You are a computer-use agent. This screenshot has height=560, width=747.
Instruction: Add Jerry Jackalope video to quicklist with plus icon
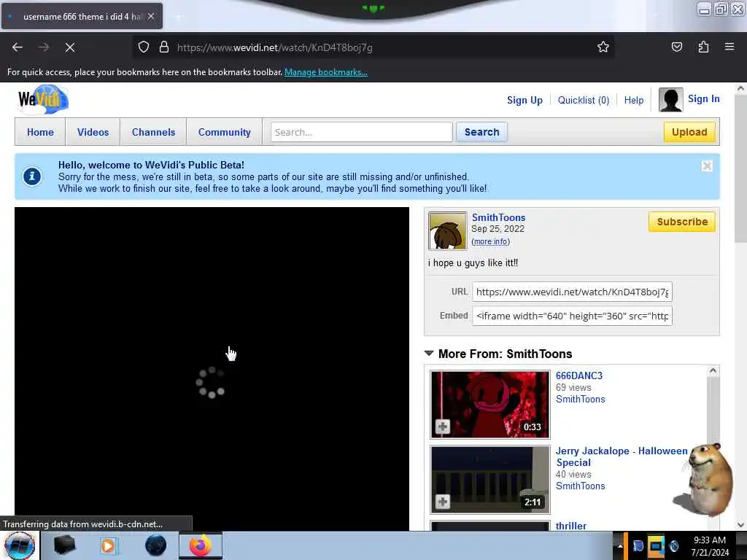[443, 502]
